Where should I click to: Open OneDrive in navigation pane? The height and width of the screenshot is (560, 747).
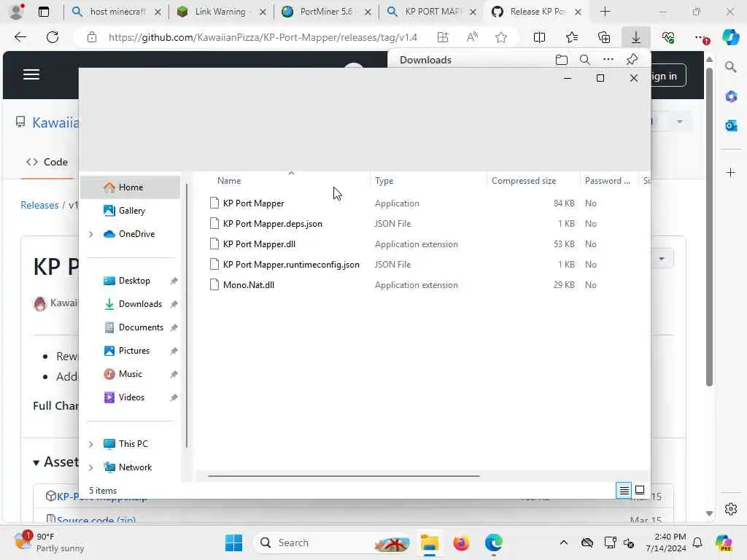click(x=136, y=234)
